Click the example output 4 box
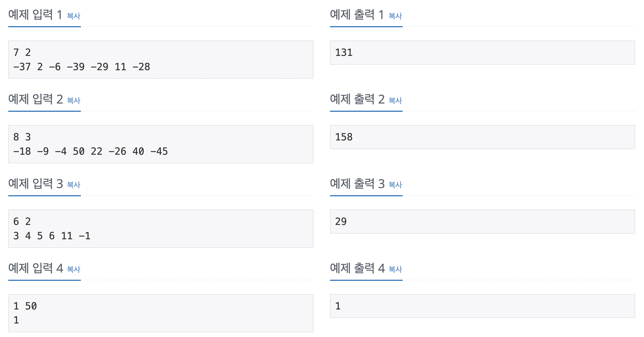This screenshot has width=644, height=337. pyautogui.click(x=483, y=306)
